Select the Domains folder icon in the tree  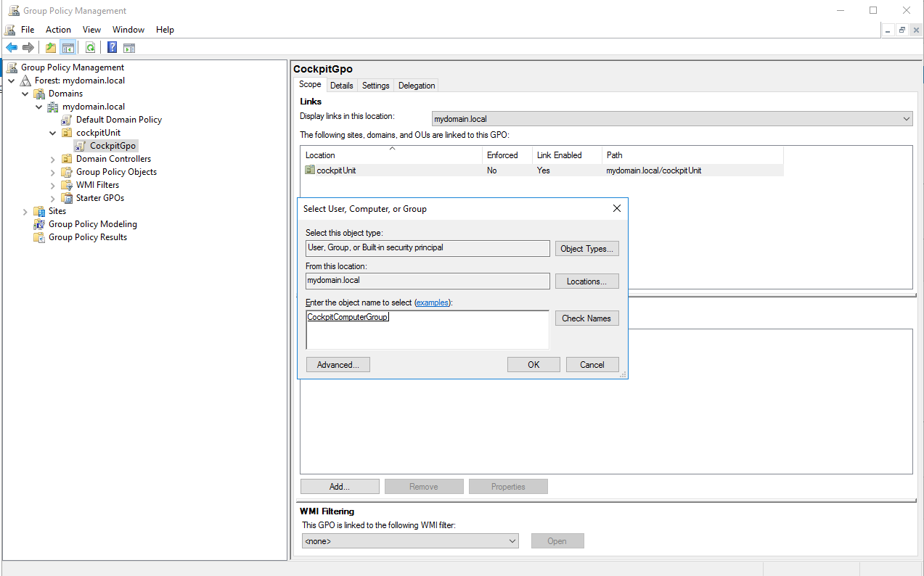click(39, 94)
